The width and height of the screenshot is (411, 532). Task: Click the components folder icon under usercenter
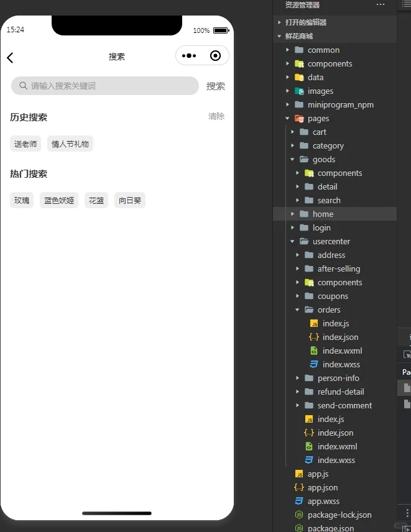click(309, 282)
